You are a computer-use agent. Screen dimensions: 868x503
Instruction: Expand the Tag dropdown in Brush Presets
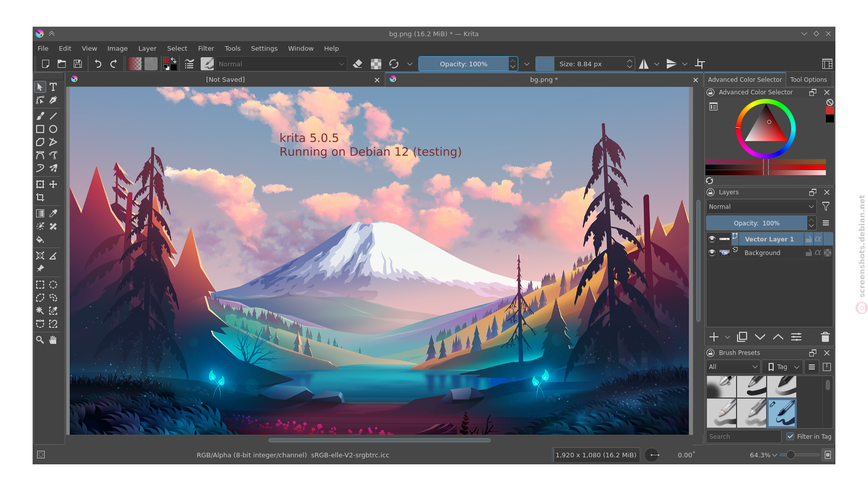(783, 367)
